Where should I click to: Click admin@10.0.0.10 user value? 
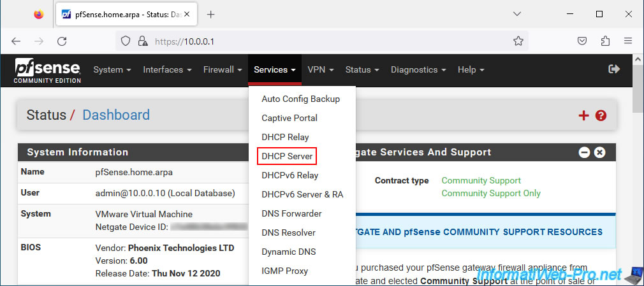pos(165,193)
